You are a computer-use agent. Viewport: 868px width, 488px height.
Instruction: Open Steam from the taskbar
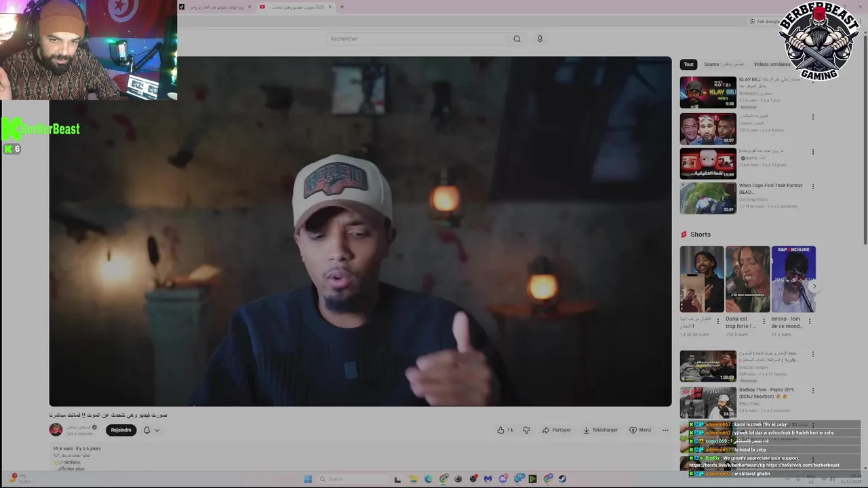pos(562,479)
